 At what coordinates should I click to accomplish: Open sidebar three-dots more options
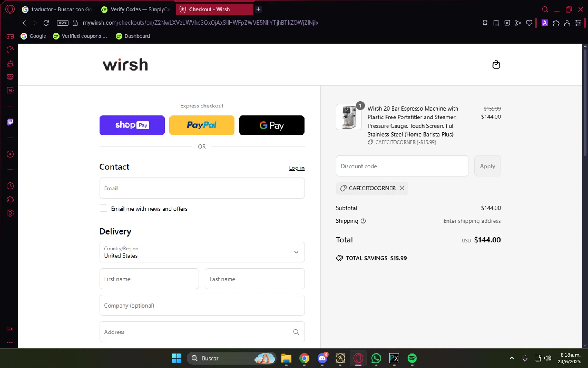[x=10, y=342]
